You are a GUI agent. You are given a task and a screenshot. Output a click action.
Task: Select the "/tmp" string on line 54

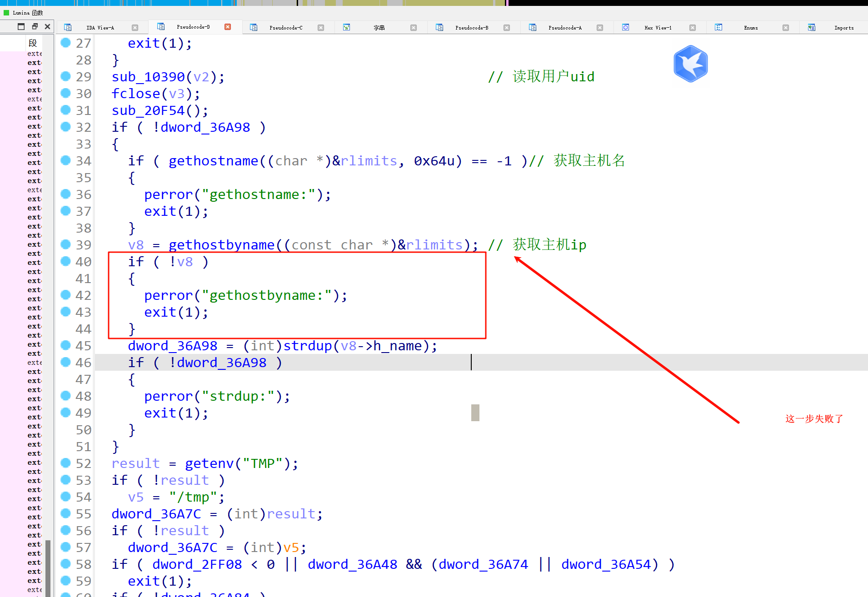193,497
